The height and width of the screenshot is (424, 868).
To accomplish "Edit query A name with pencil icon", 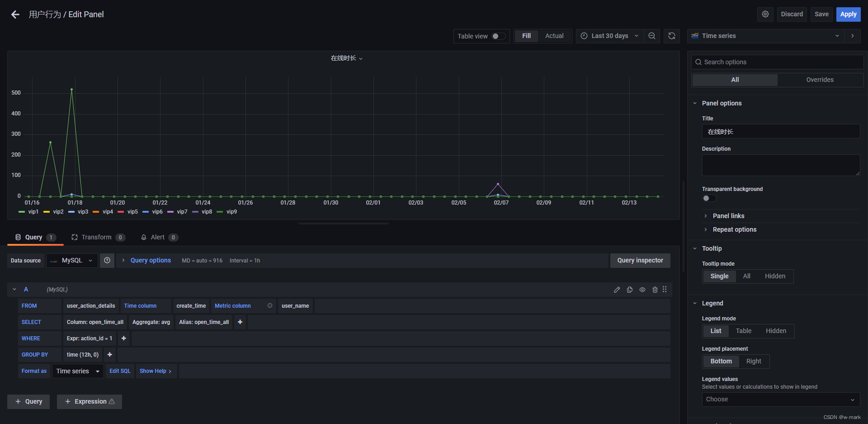I will [617, 290].
